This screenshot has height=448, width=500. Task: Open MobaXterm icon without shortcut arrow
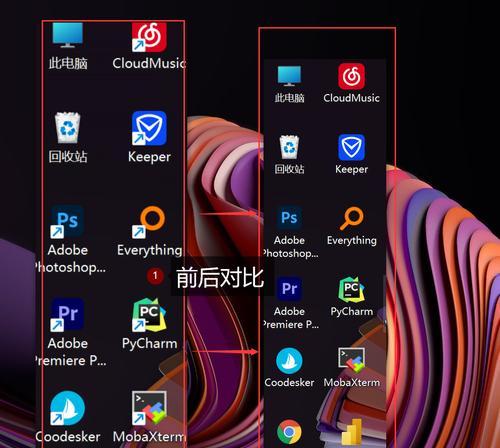pos(351,360)
